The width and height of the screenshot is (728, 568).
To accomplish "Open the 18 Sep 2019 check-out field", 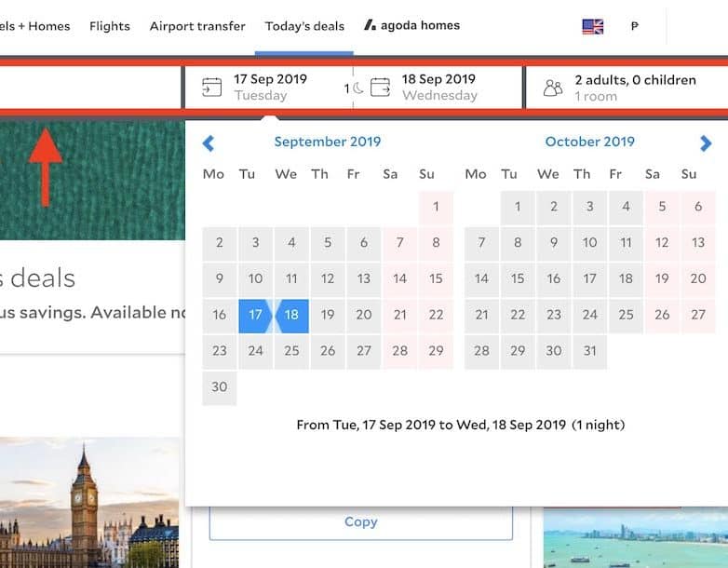I will pyautogui.click(x=439, y=88).
